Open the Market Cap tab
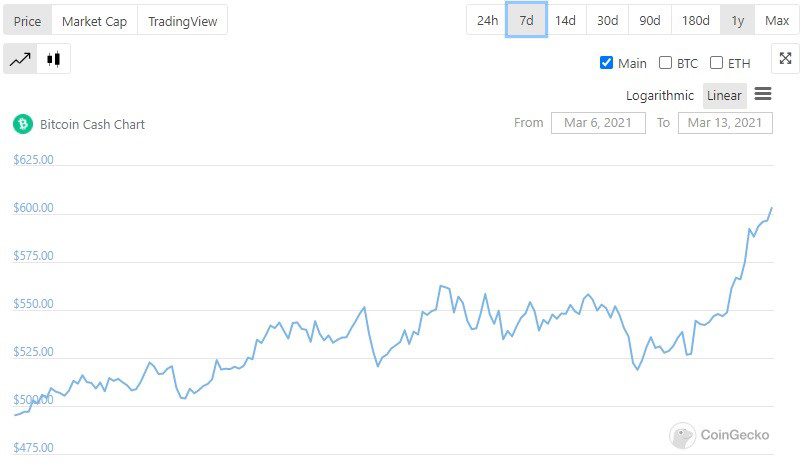The height and width of the screenshot is (468, 808). (94, 21)
